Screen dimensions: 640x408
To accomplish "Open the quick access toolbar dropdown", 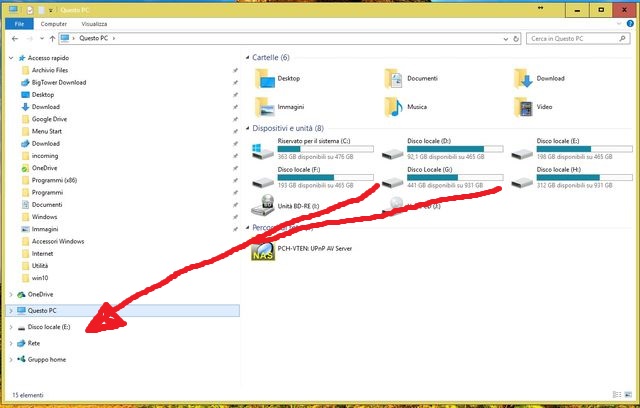I will click(x=51, y=10).
